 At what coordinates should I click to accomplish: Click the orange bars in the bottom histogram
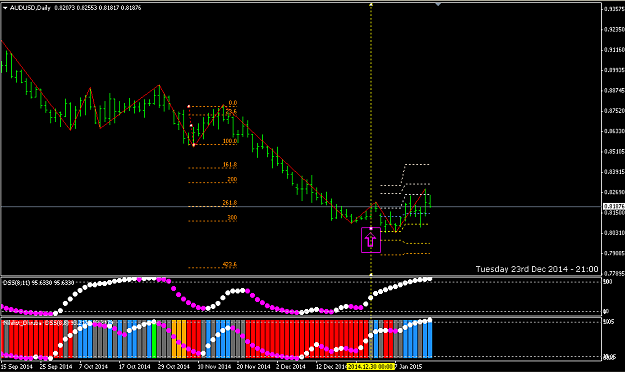(179, 339)
